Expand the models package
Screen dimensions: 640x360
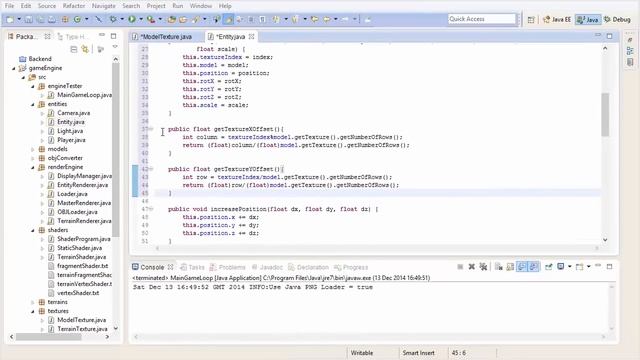tap(33, 149)
